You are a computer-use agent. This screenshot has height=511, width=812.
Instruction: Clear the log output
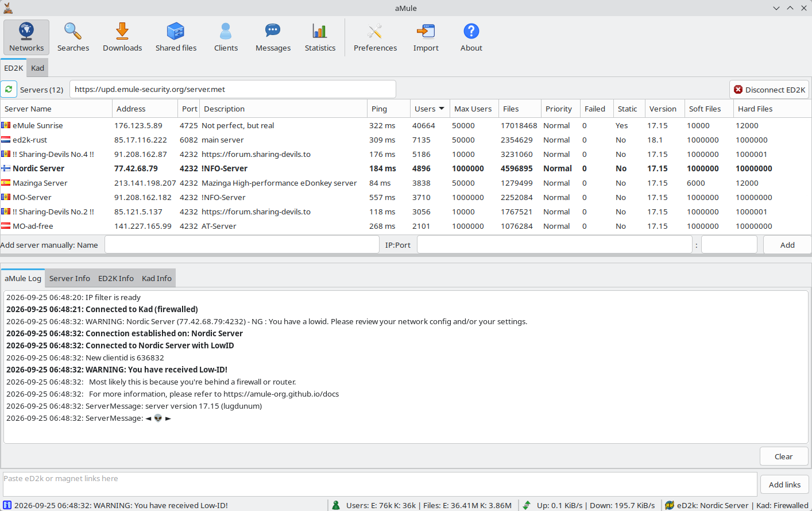(783, 456)
